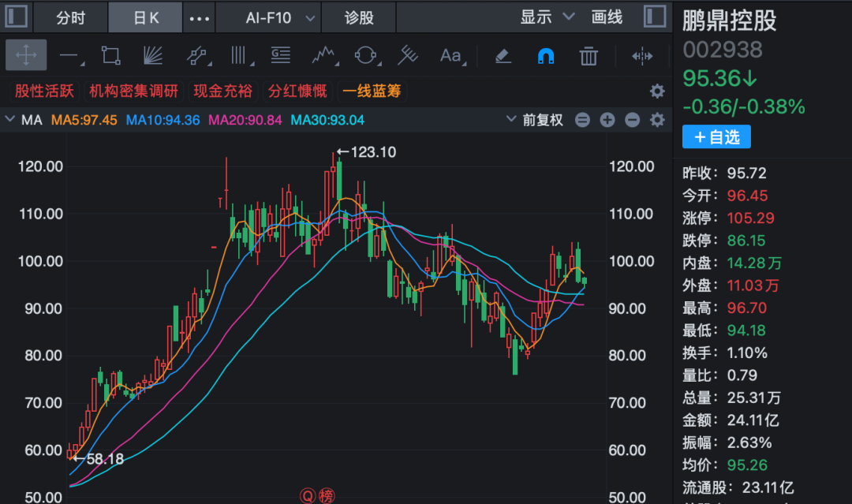Image resolution: width=852 pixels, height=504 pixels.
Task: Open tag row settings gear
Action: (657, 91)
